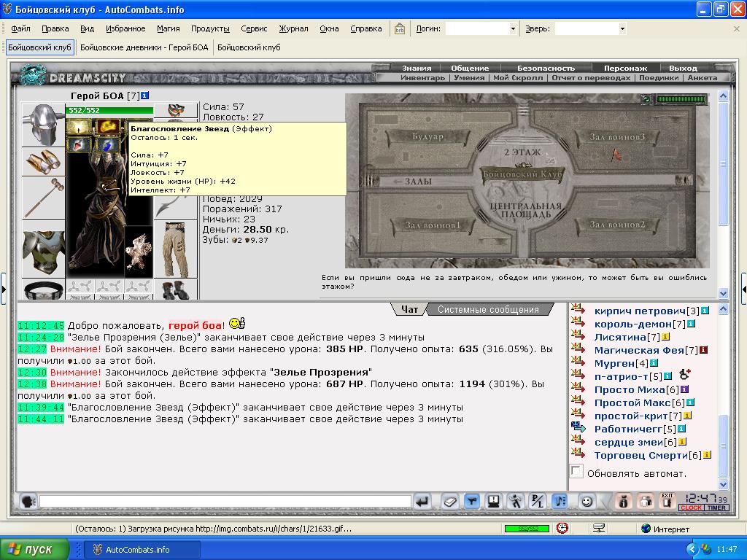Open Отчет о переводах
Viewport: 747px width, 560px height.
[591, 77]
